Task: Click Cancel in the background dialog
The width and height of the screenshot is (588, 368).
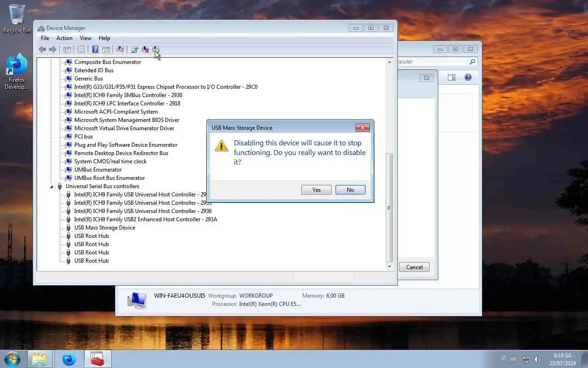Action: click(414, 267)
